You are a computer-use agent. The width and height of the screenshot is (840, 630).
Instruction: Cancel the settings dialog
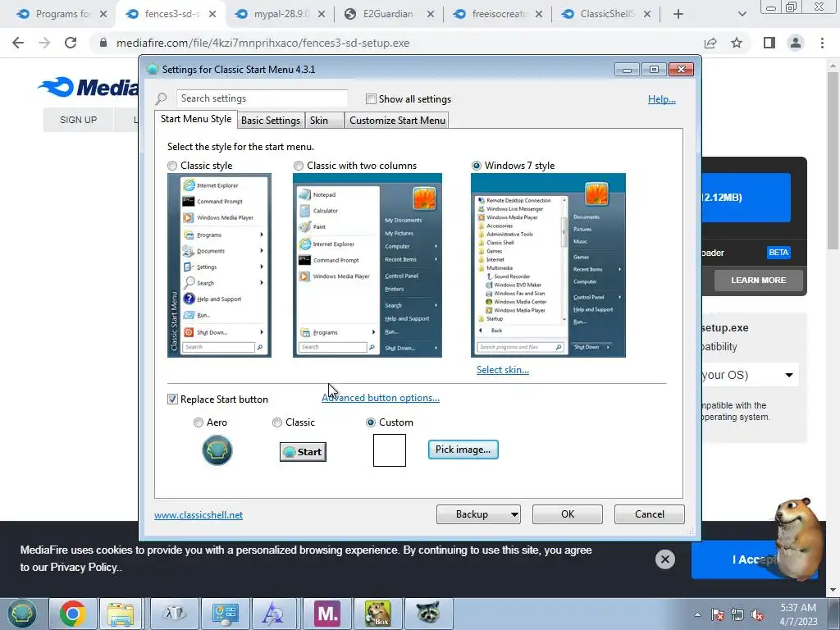click(650, 514)
